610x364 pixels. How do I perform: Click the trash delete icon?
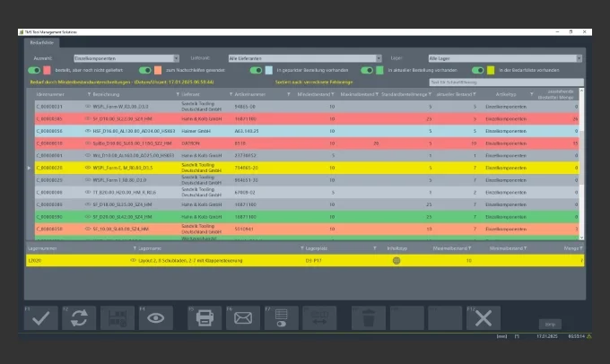(x=368, y=316)
